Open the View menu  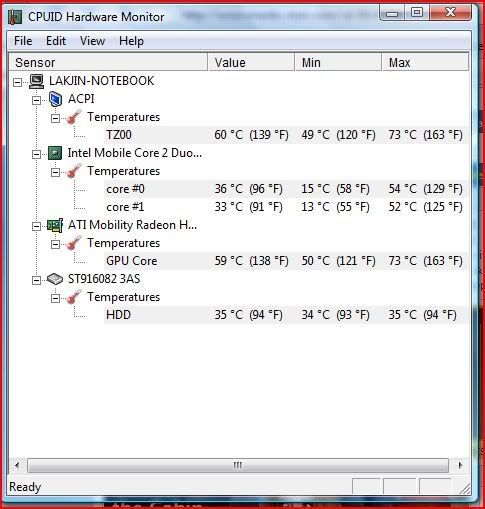click(x=92, y=41)
